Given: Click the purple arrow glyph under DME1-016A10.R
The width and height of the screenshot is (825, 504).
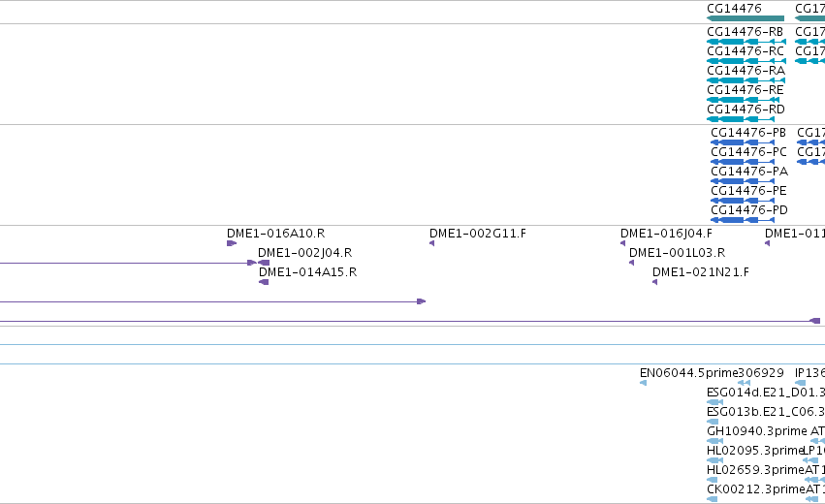Looking at the screenshot, I should click(232, 243).
